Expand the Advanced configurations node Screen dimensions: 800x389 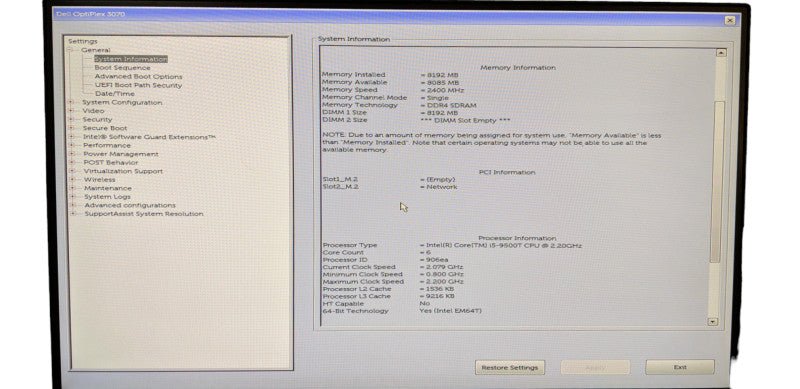point(72,205)
